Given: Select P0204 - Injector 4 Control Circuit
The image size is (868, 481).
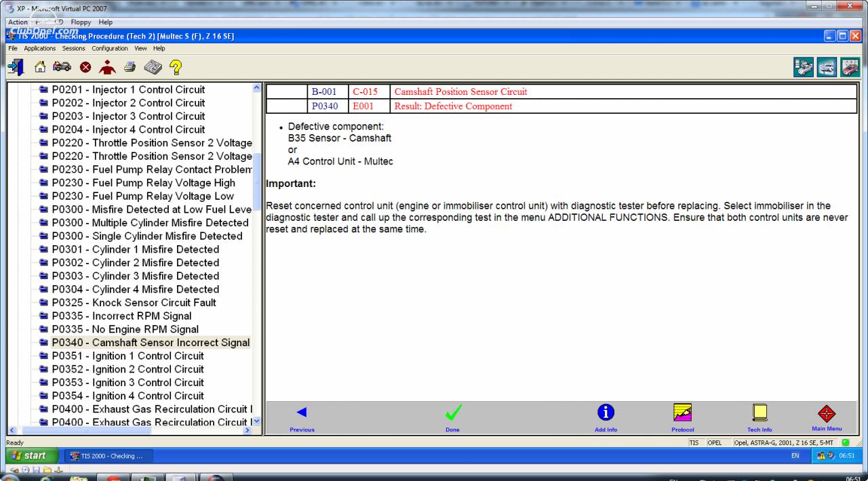Looking at the screenshot, I should click(128, 129).
